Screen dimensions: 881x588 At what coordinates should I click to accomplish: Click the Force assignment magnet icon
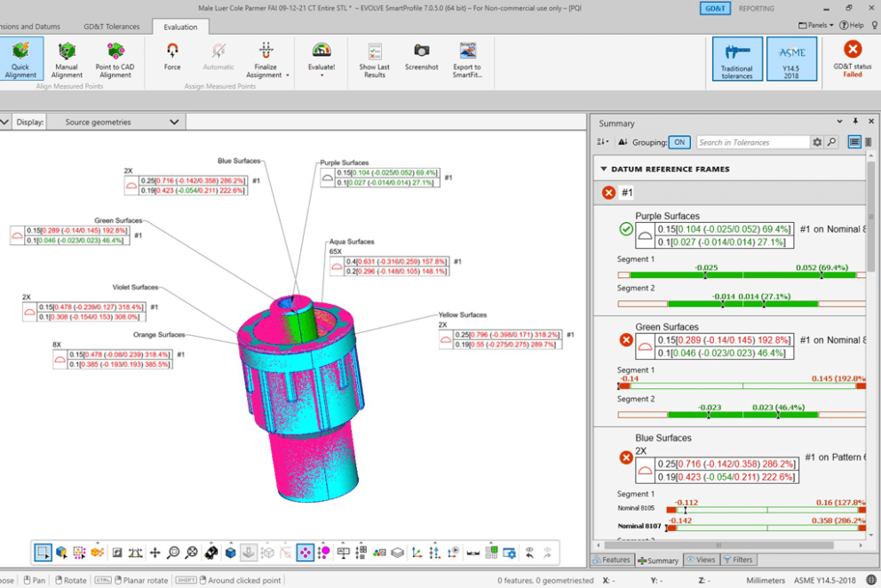point(172,52)
